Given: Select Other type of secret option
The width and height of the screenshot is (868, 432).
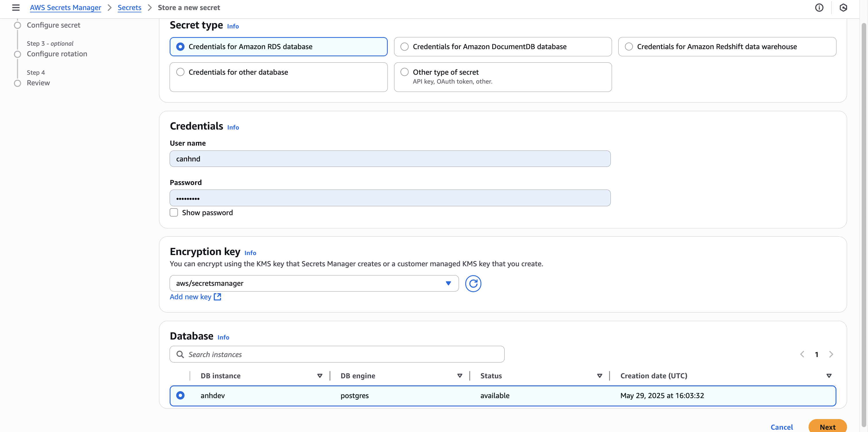Looking at the screenshot, I should [404, 72].
